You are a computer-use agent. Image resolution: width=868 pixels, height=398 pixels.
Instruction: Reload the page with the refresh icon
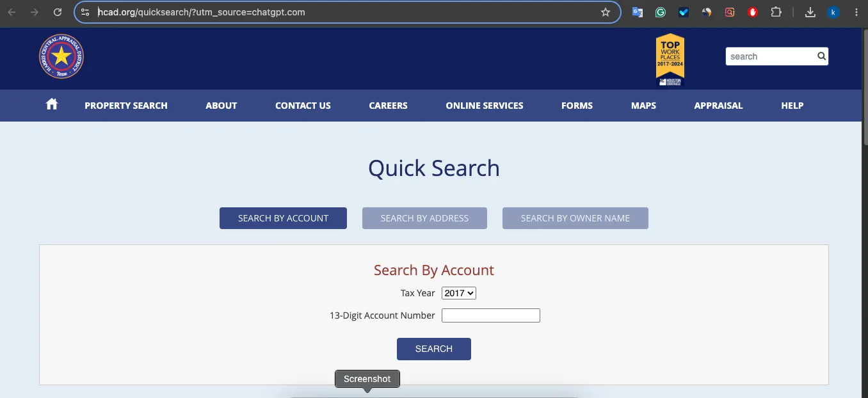coord(58,12)
